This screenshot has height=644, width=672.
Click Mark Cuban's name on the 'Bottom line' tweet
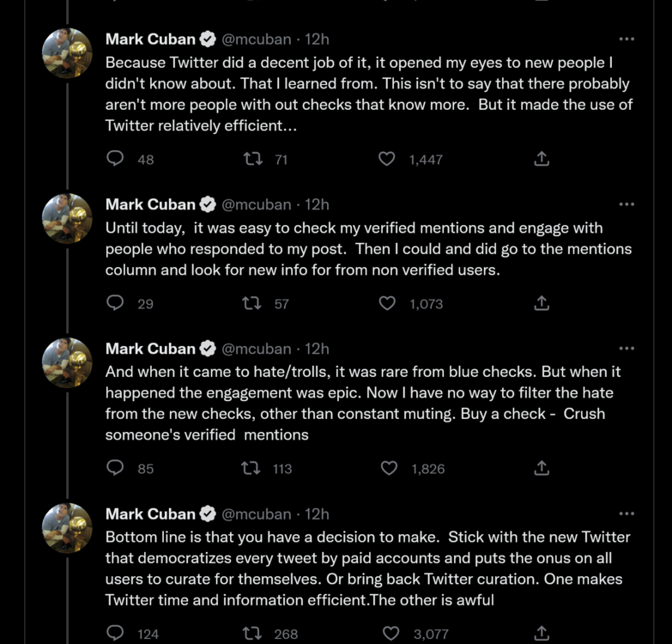click(150, 513)
